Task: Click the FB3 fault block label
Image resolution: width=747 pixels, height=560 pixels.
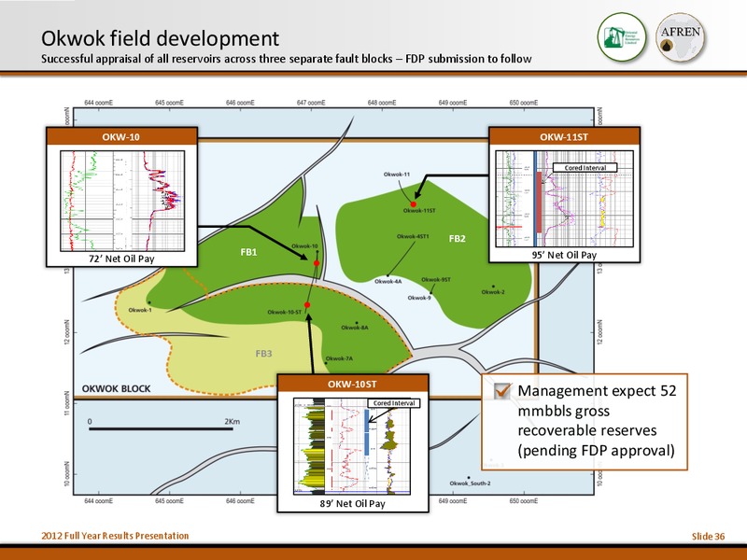Action: [263, 354]
